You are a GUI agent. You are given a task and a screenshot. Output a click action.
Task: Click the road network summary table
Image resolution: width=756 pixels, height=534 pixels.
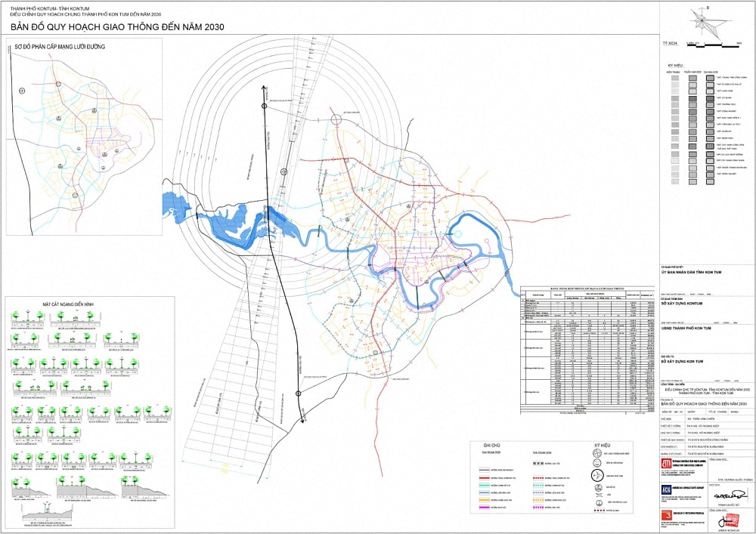click(x=587, y=348)
